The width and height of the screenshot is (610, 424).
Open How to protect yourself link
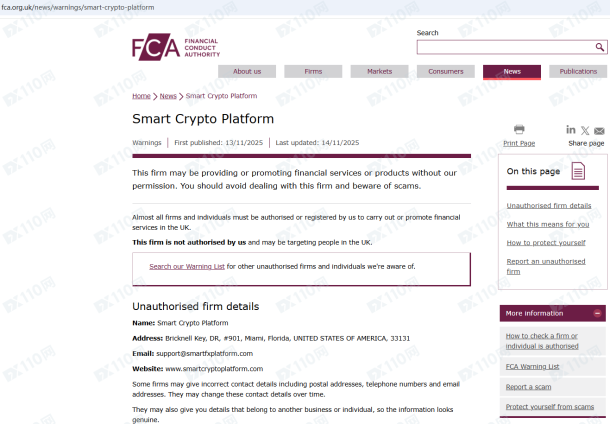point(546,242)
